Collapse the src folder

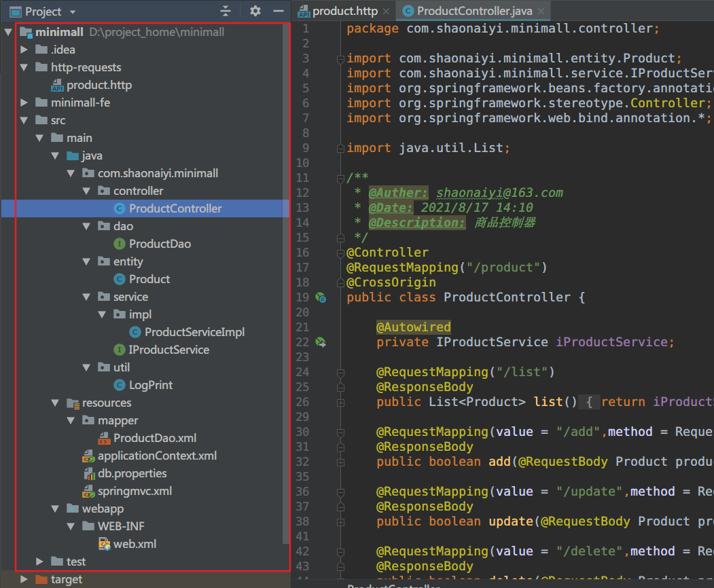[x=24, y=121]
